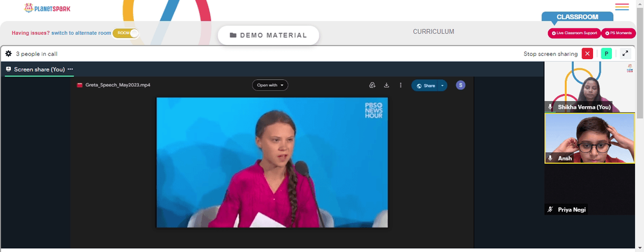The image size is (644, 252).
Task: Click the S account avatar
Action: point(461,85)
